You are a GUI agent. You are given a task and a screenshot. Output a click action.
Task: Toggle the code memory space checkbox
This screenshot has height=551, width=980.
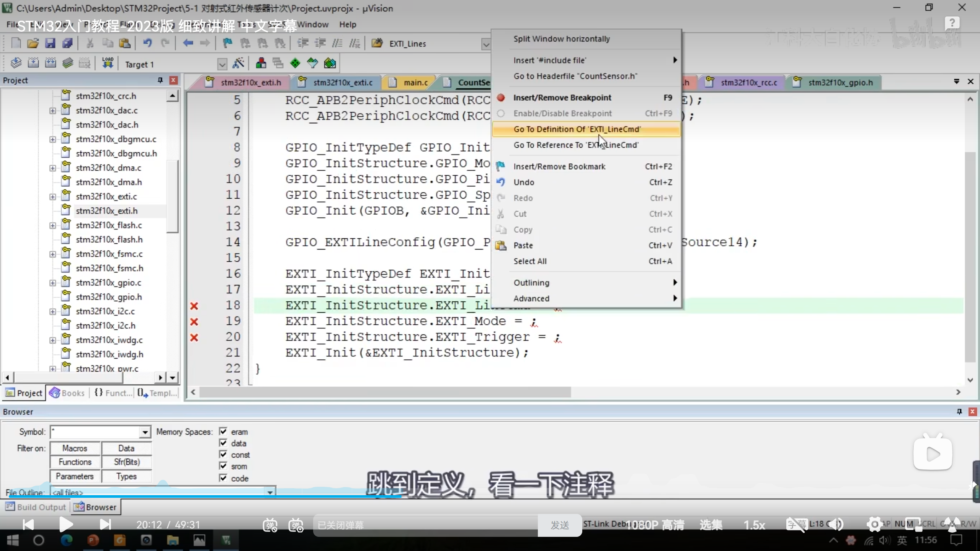click(x=224, y=478)
